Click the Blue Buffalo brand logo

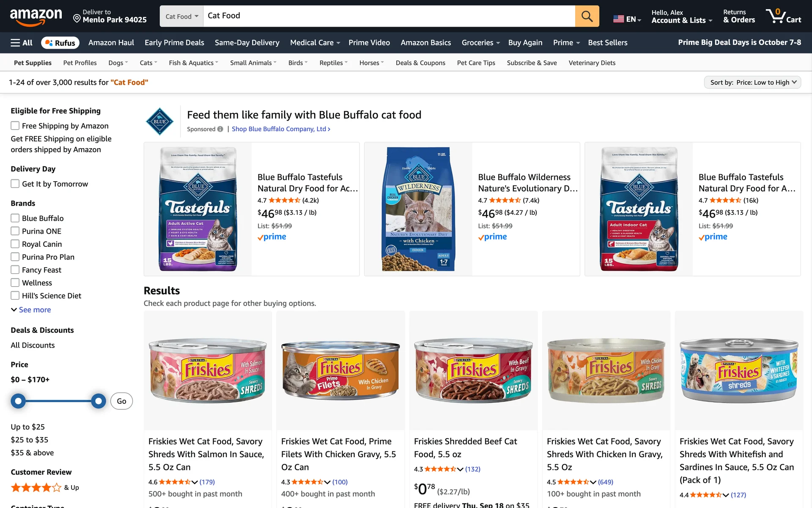159,121
